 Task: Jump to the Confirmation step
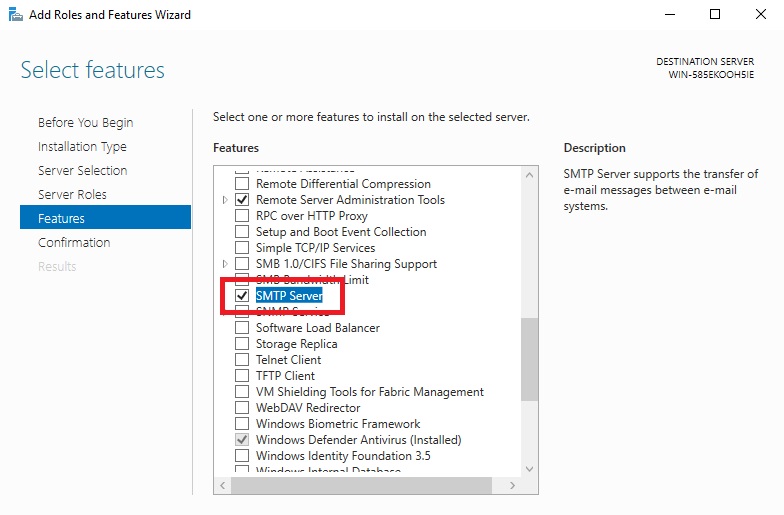[74, 243]
